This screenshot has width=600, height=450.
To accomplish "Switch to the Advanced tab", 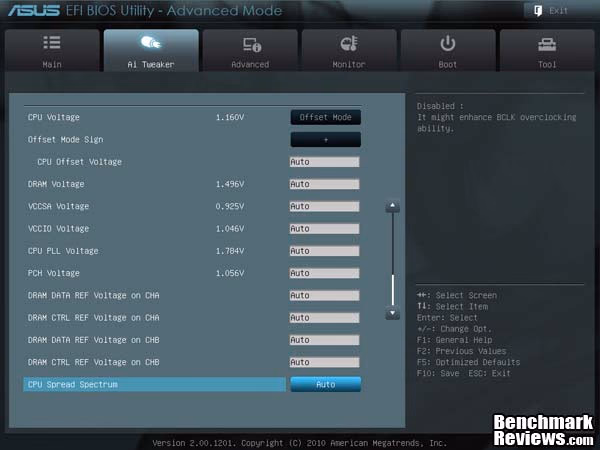I will (x=250, y=51).
